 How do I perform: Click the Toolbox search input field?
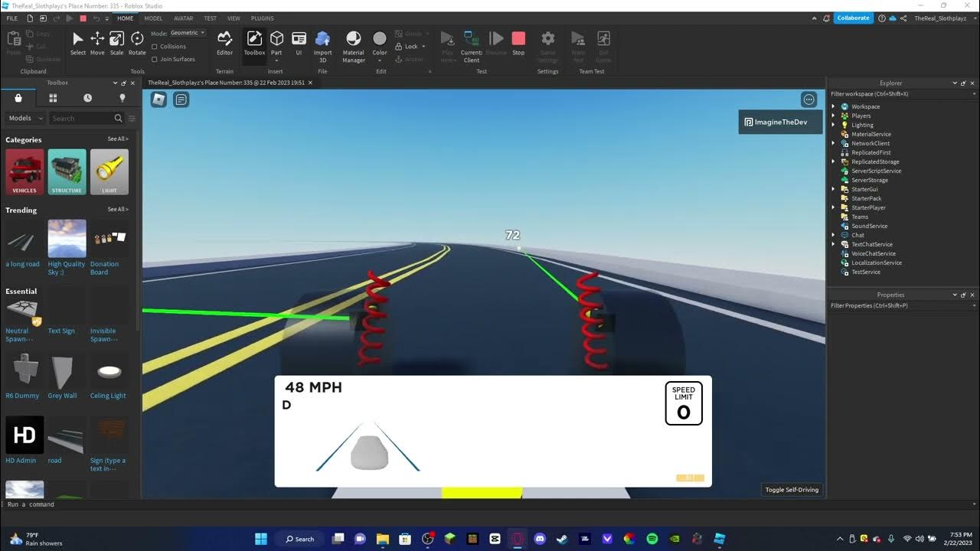(x=81, y=118)
